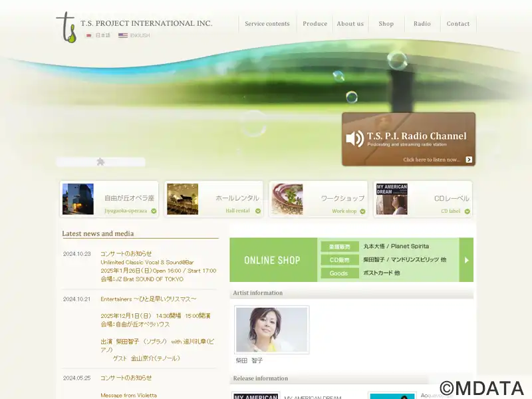Click the 'Release information' heading

261,378
